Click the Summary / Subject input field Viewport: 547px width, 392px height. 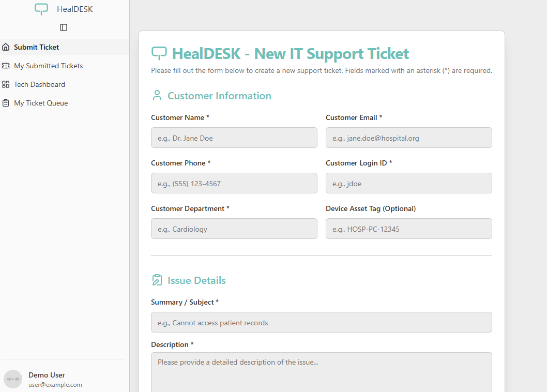point(321,322)
